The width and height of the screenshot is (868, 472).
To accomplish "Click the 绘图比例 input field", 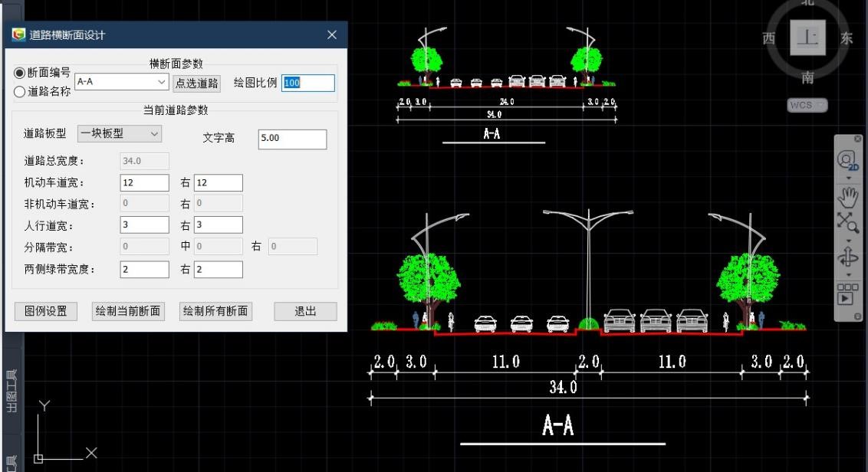I will [308, 83].
